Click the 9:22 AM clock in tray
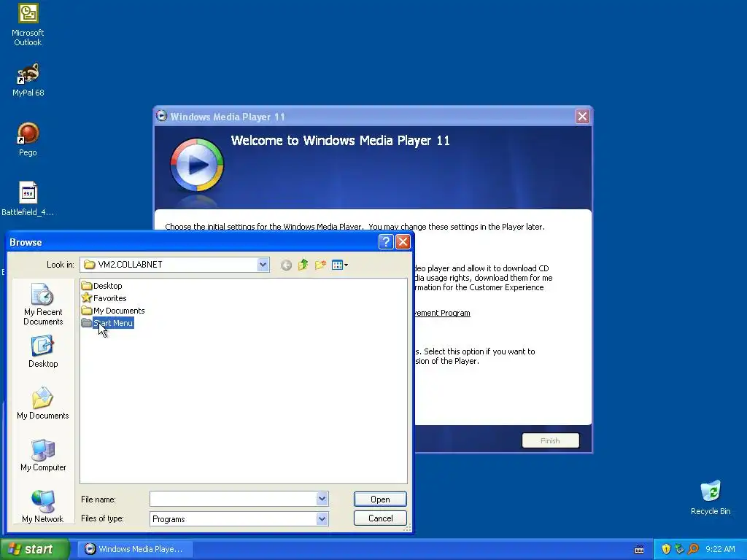This screenshot has height=560, width=747. tap(720, 549)
